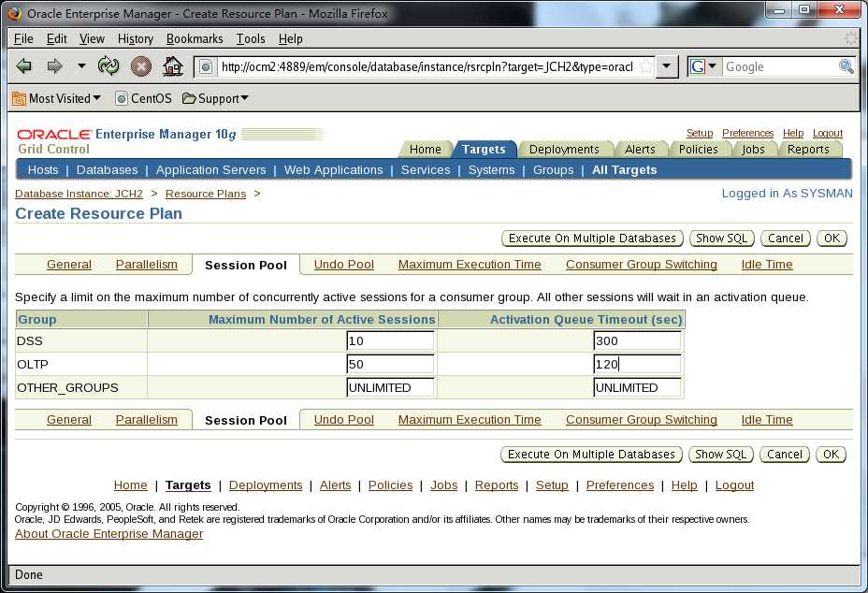Open the Support bookmarks folder
868x593 pixels.
point(215,98)
